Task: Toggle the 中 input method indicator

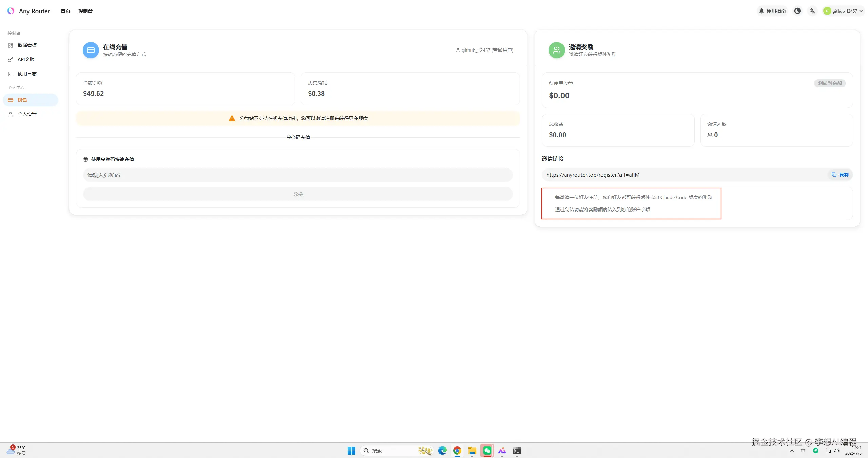Action: (x=803, y=451)
